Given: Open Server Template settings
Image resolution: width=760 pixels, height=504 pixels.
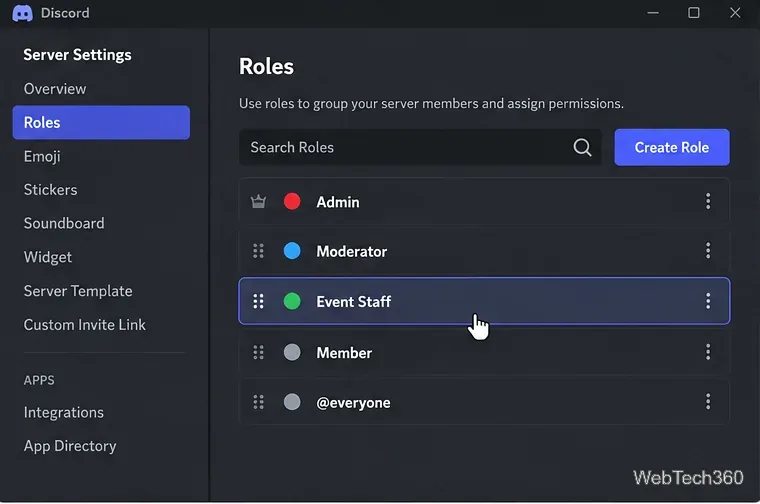Looking at the screenshot, I should [x=78, y=291].
